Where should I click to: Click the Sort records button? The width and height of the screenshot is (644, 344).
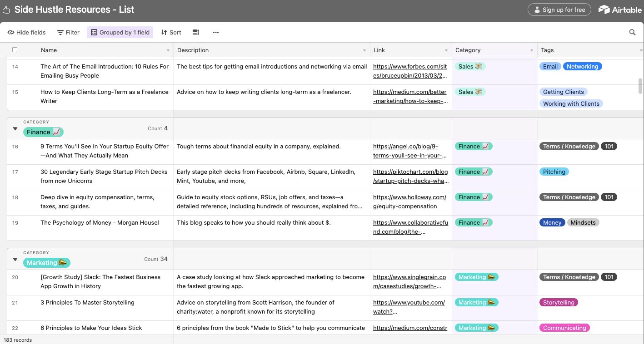pos(171,32)
